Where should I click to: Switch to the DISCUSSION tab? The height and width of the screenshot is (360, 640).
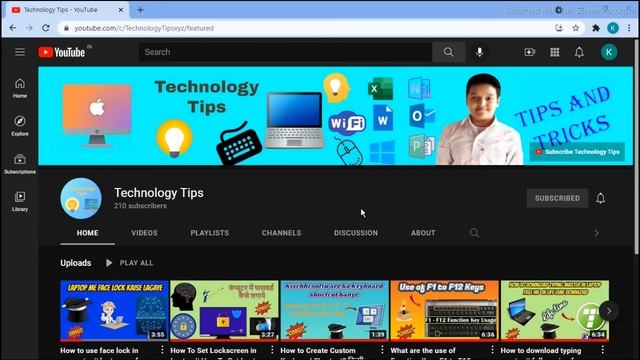356,233
